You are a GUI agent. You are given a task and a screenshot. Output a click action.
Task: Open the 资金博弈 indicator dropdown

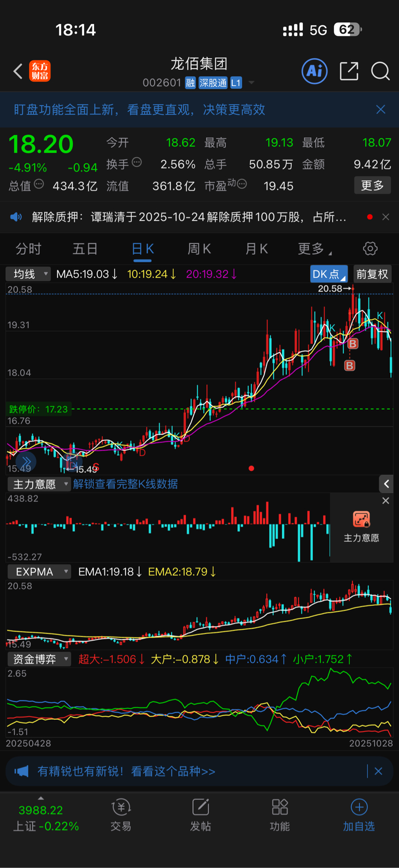[x=39, y=659]
